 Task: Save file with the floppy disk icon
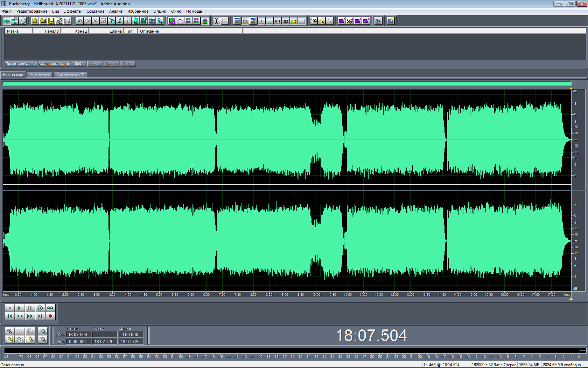coord(51,21)
